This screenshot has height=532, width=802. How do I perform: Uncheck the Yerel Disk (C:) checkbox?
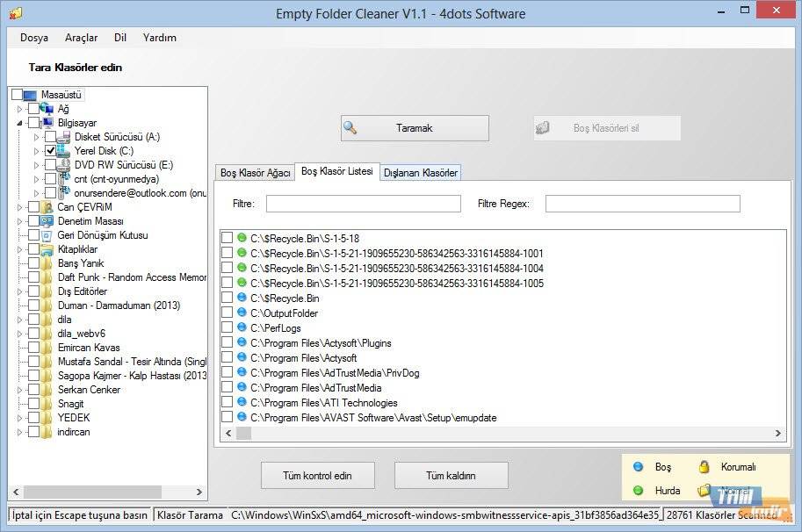click(x=50, y=151)
